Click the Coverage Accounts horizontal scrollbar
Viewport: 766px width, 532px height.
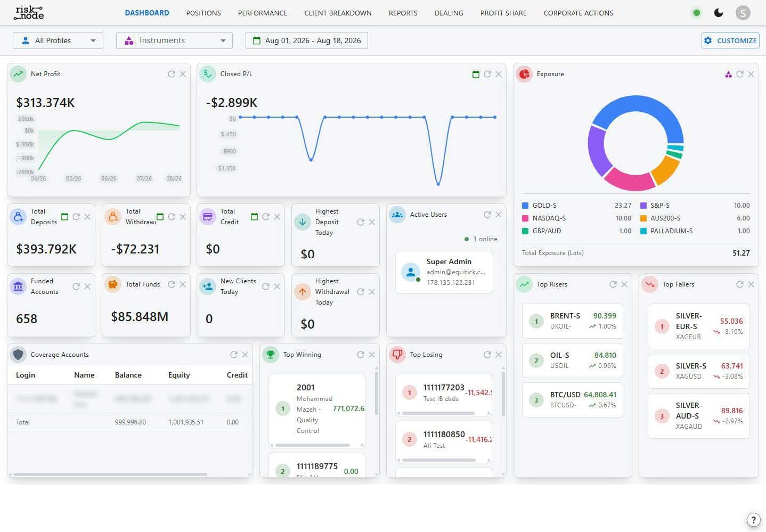[x=110, y=474]
